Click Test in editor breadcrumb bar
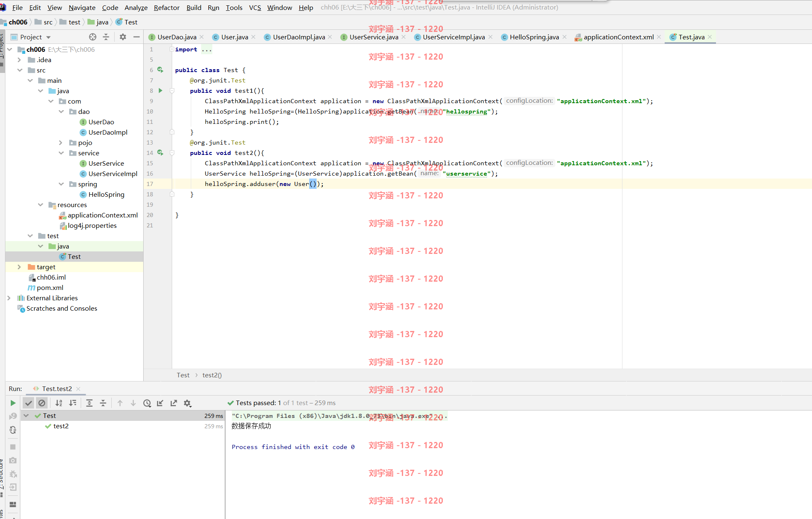Screen dimensions: 812x519 183,375
